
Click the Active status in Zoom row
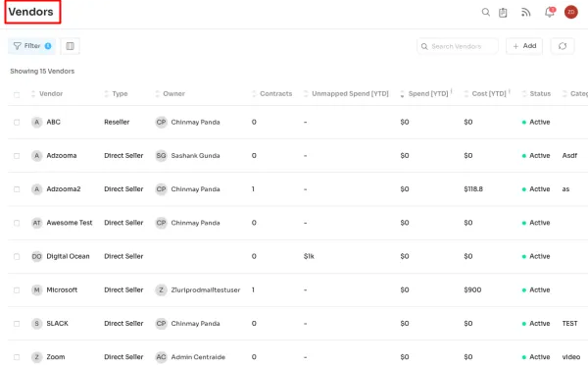536,357
